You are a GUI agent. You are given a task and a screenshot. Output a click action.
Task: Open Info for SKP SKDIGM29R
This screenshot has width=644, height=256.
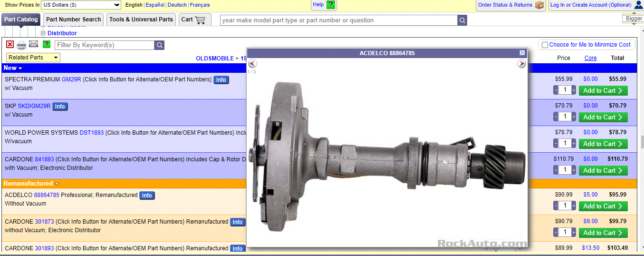pos(60,107)
